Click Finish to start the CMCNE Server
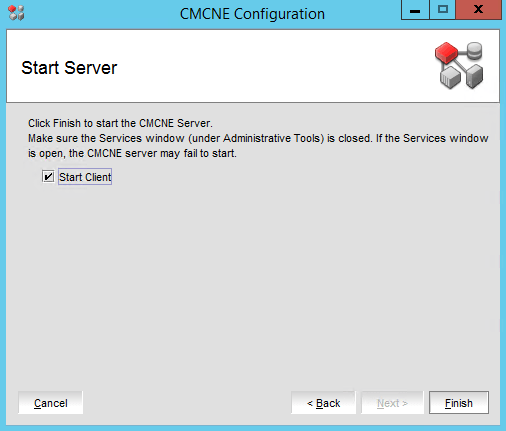Viewport: 506px width, 431px height. coord(459,403)
